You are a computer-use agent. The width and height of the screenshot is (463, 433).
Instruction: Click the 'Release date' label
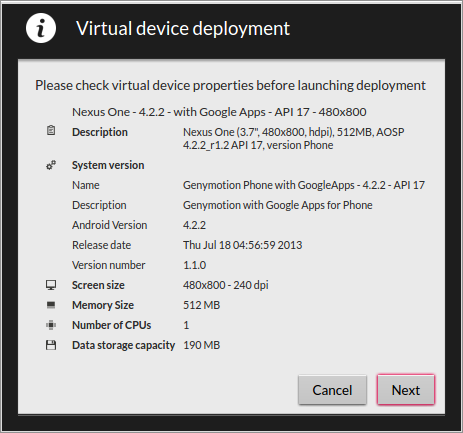tap(101, 245)
